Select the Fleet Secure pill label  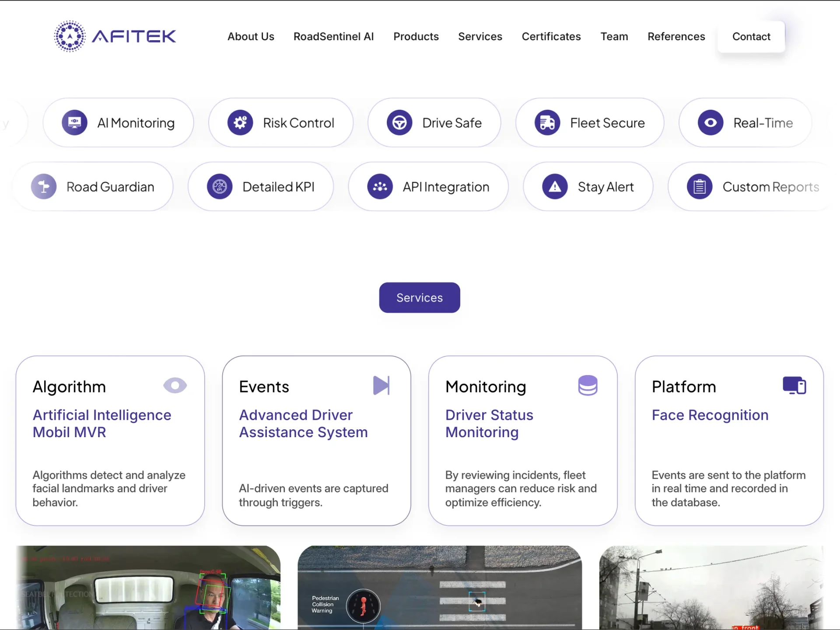607,123
